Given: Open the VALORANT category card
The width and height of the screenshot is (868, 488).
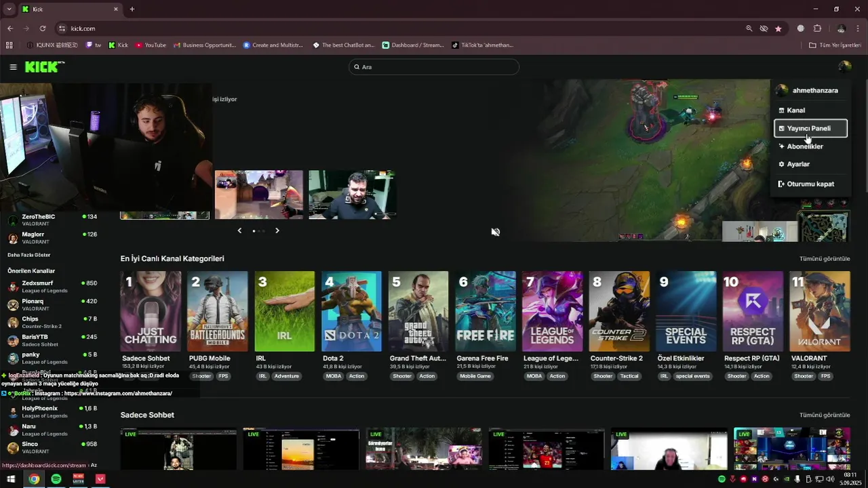Looking at the screenshot, I should point(820,311).
